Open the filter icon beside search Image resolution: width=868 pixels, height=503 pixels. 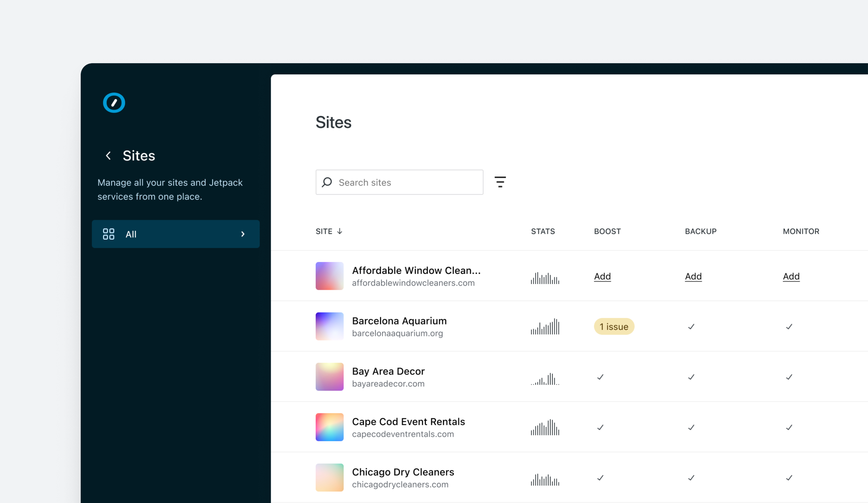500,182
